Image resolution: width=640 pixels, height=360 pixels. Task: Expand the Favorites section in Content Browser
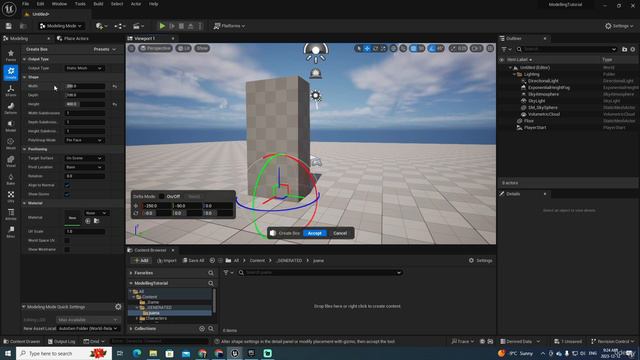tap(131, 273)
